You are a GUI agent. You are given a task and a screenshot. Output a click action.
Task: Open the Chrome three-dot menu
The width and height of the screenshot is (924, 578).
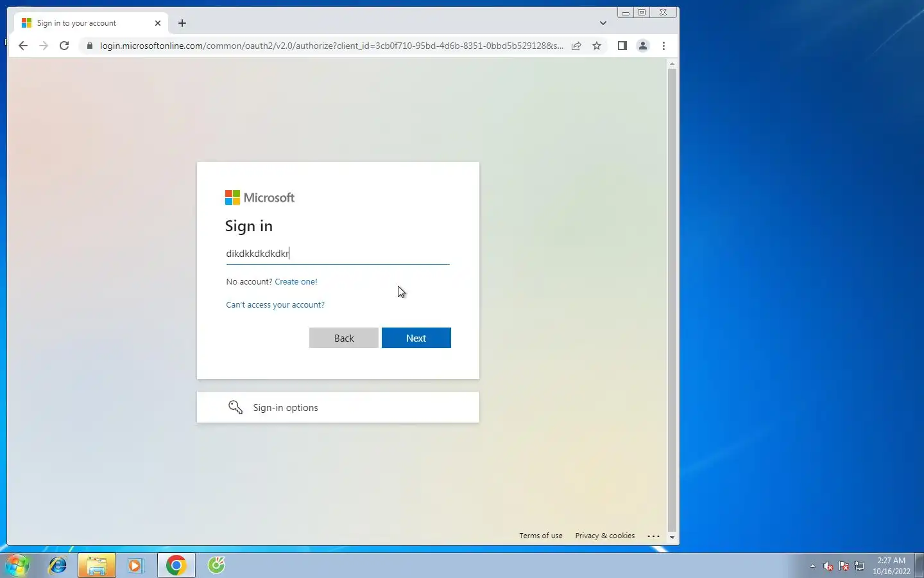[x=663, y=46]
